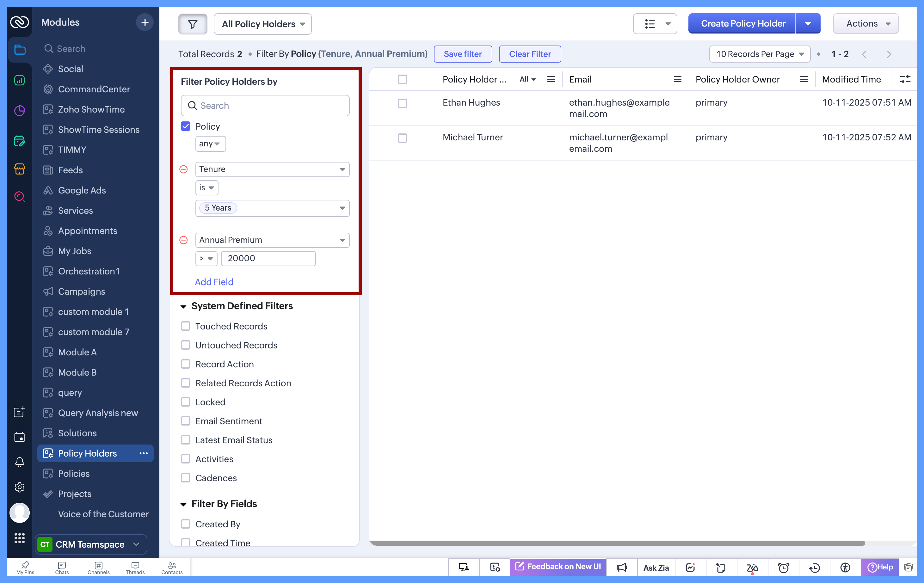The height and width of the screenshot is (583, 924).
Task: Open the bell notifications icon in sidebar
Action: pyautogui.click(x=20, y=462)
